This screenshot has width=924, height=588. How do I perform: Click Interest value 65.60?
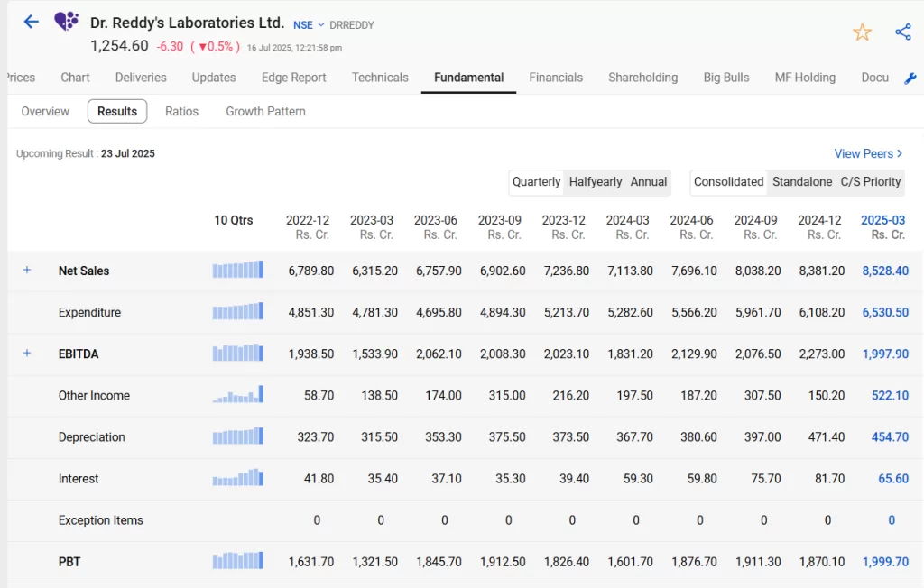pyautogui.click(x=893, y=478)
